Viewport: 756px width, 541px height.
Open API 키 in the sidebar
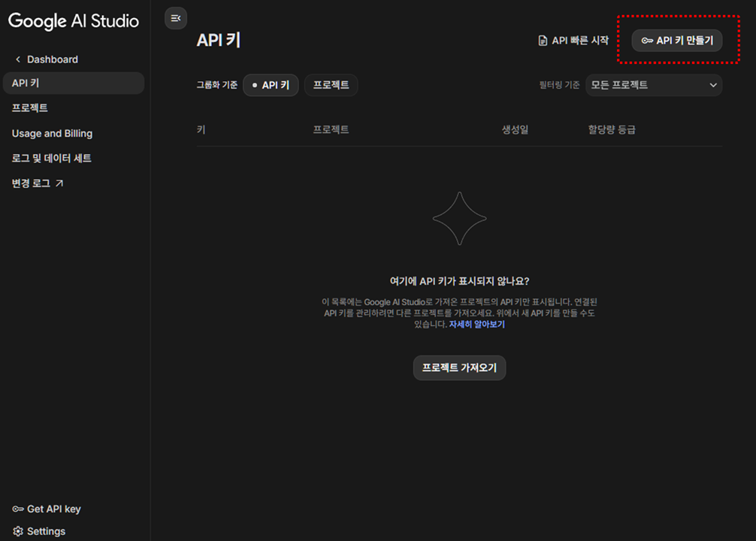point(26,83)
